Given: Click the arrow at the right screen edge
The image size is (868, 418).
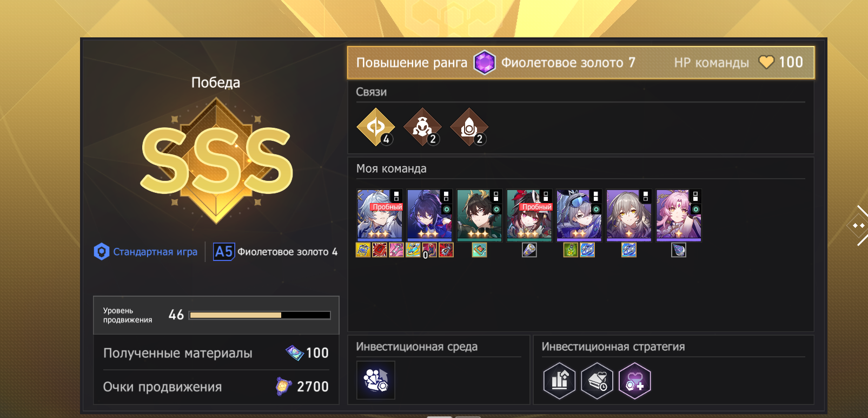Looking at the screenshot, I should pos(858,225).
